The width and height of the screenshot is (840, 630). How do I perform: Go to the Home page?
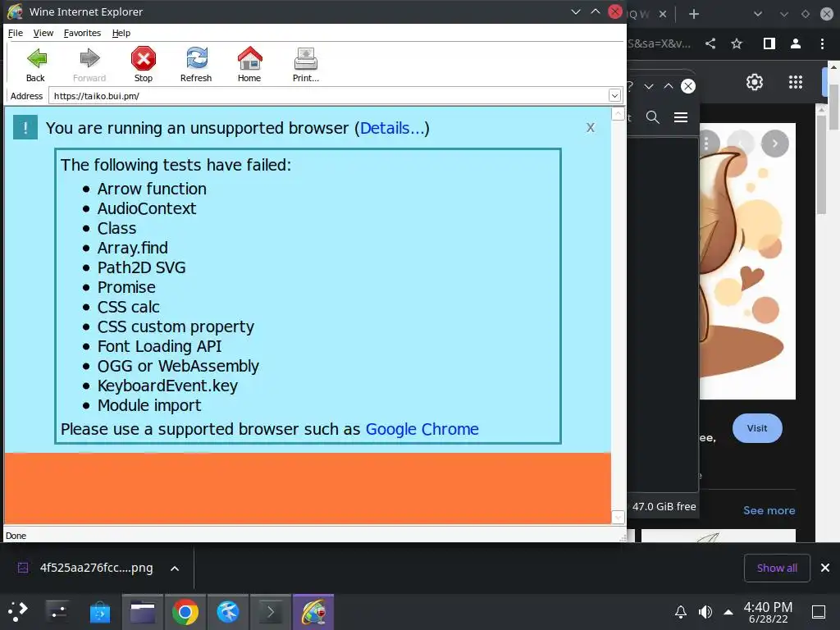(249, 64)
